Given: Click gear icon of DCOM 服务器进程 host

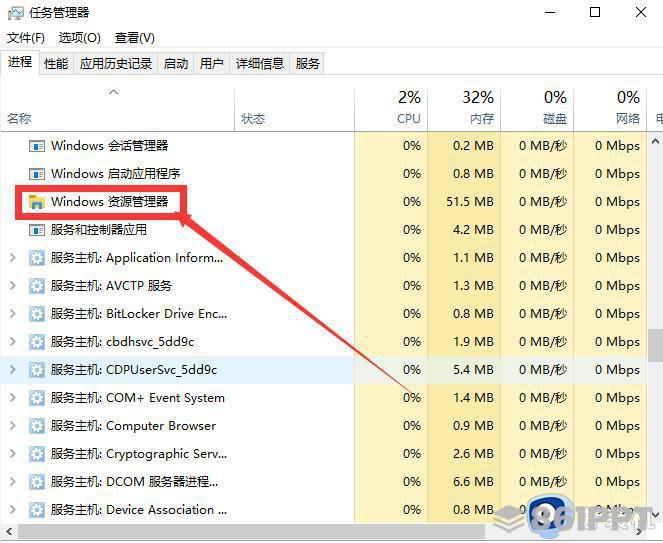Looking at the screenshot, I should pos(37,482).
